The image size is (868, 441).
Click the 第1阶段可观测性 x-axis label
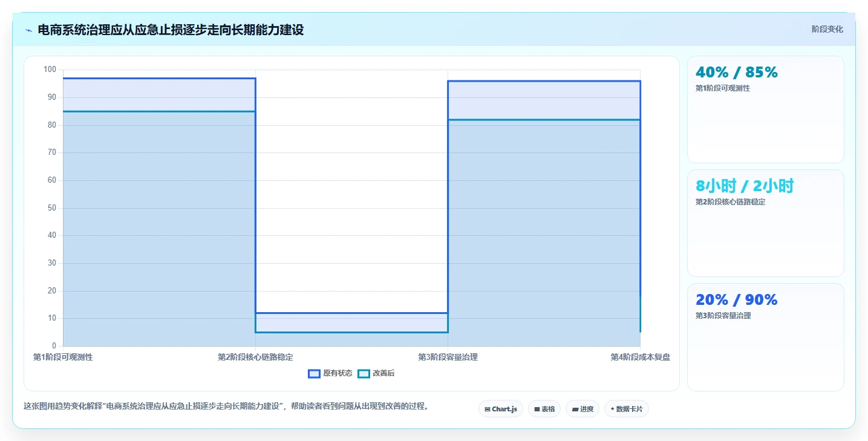click(x=63, y=358)
